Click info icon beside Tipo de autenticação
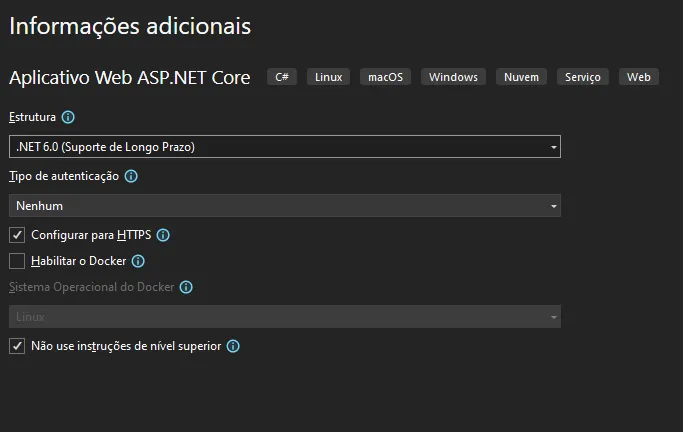 131,176
